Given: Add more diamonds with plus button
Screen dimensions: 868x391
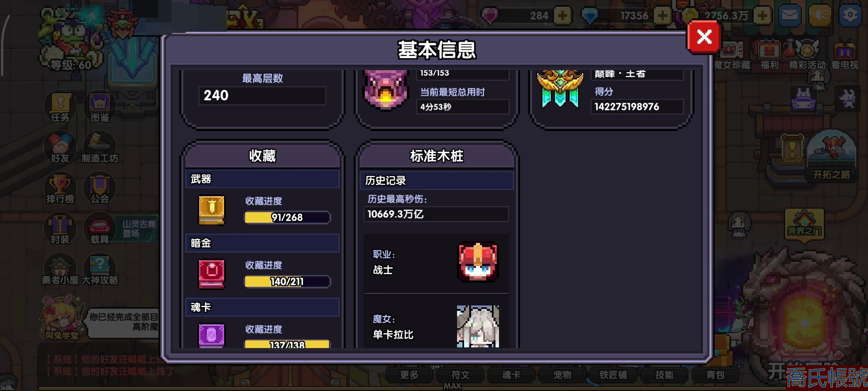Looking at the screenshot, I should 662,15.
